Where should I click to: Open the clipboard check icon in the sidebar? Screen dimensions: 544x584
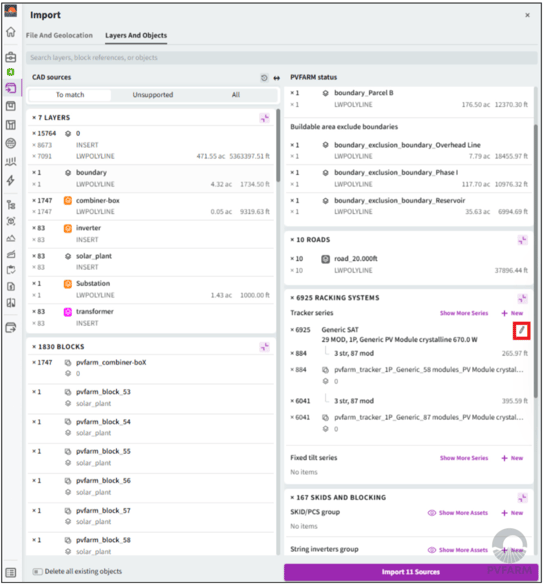tap(11, 270)
